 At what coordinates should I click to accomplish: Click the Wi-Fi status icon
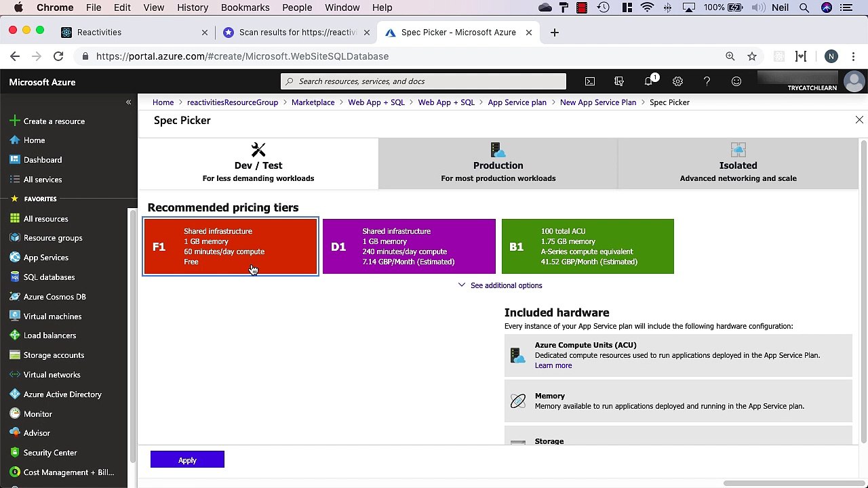pyautogui.click(x=648, y=7)
